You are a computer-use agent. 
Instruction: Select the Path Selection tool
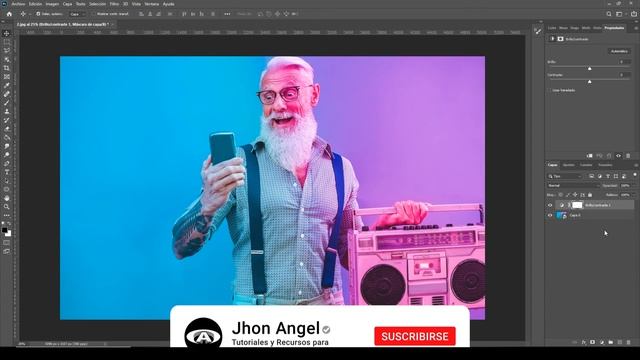[6, 180]
